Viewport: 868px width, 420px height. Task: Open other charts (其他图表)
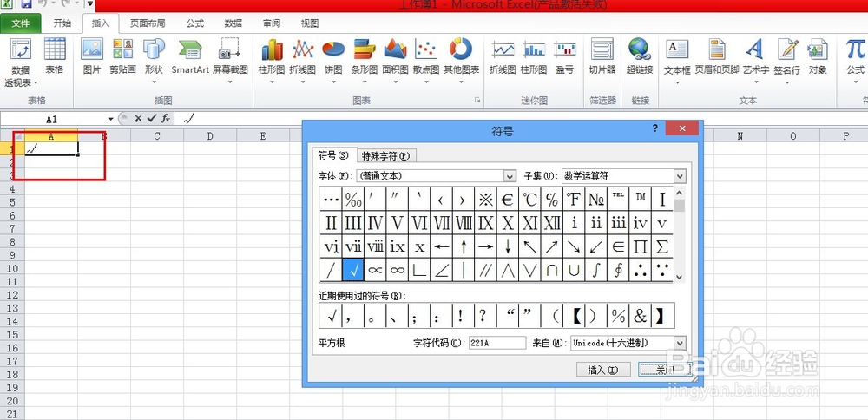461,61
